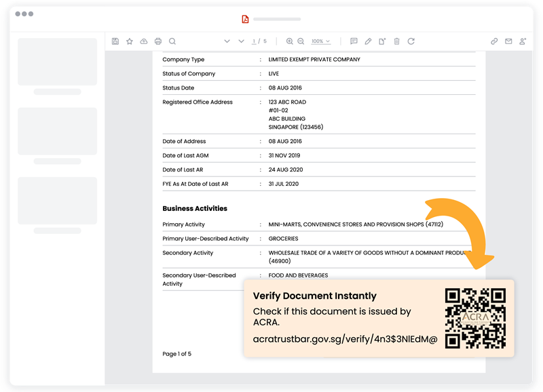Screen dimensions: 543x392
Task: Star this document as favorite
Action: [x=129, y=41]
